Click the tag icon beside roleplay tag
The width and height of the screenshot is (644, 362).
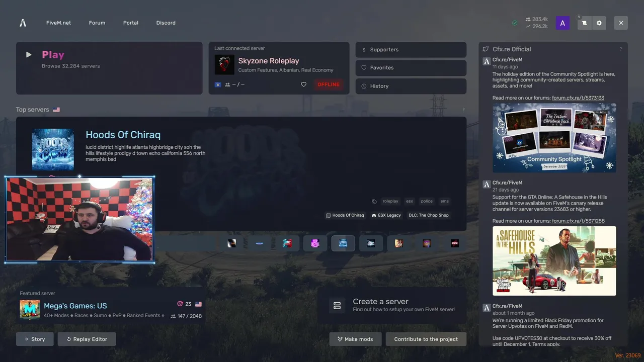(x=374, y=201)
